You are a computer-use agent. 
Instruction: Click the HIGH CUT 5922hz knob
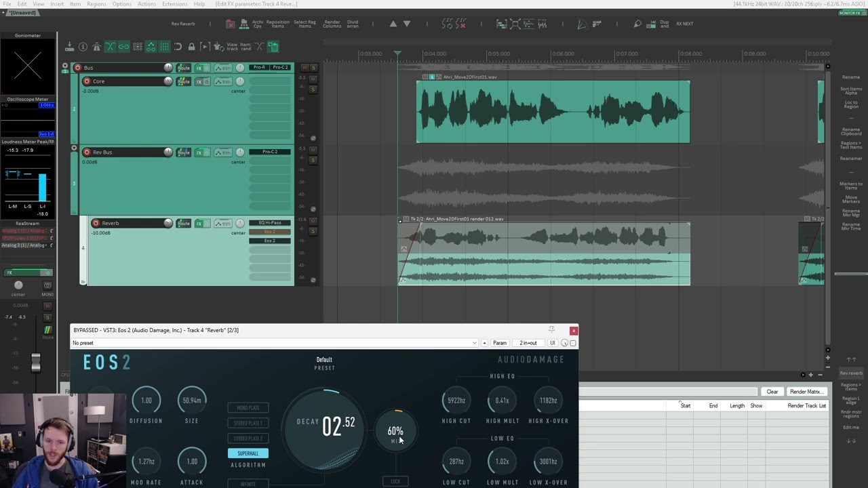coord(456,401)
